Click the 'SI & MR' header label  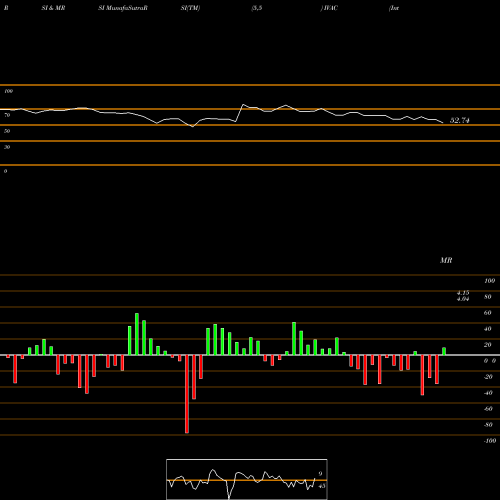click(x=53, y=8)
